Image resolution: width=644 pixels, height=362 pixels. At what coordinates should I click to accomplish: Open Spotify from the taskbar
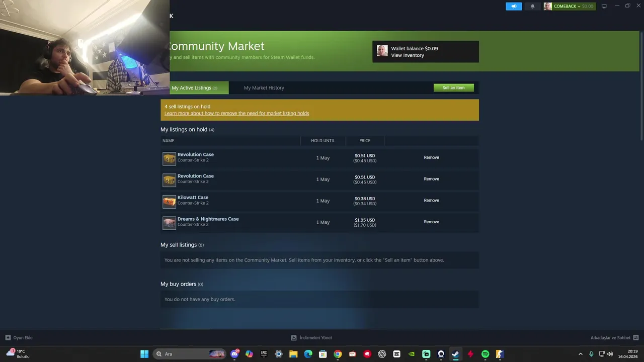[485, 354]
